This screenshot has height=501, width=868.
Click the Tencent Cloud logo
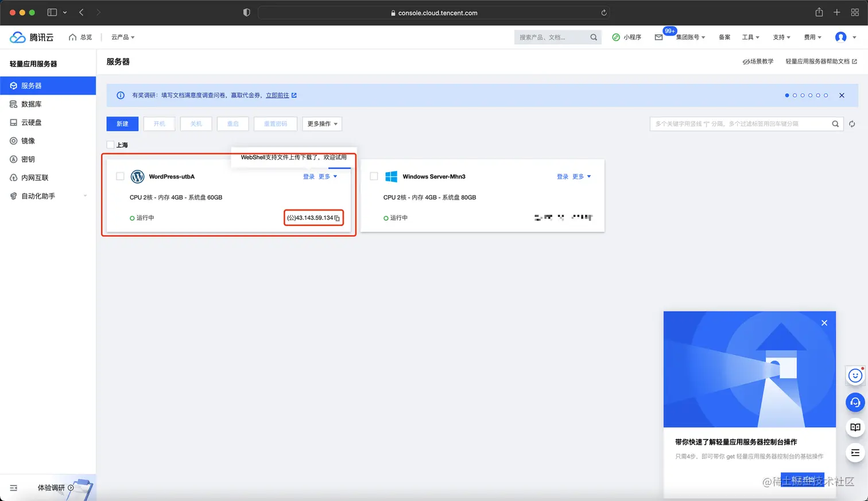(32, 37)
